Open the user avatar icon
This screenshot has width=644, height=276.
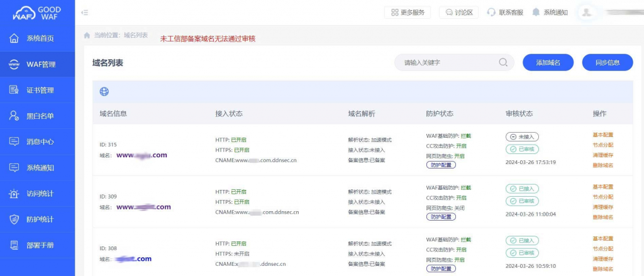(587, 13)
